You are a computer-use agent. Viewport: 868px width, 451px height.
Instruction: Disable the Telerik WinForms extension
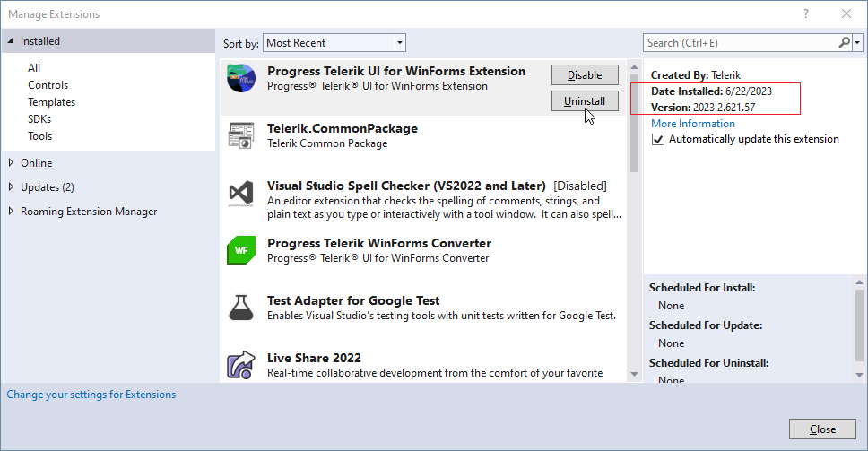585,75
